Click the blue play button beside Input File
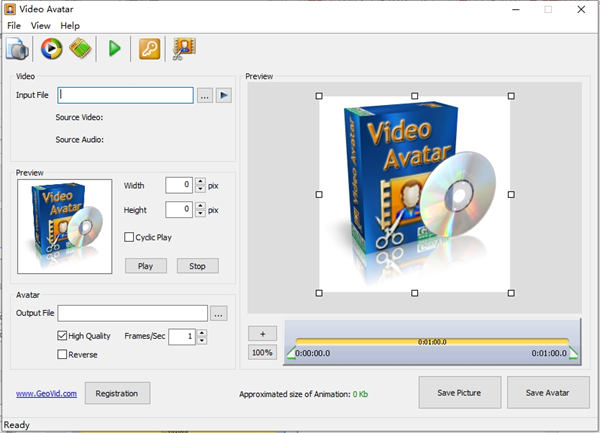Screen dimensions: 600x433 224,95
